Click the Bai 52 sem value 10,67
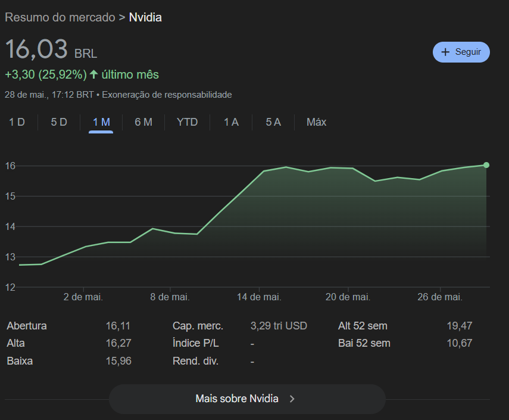 click(x=460, y=343)
